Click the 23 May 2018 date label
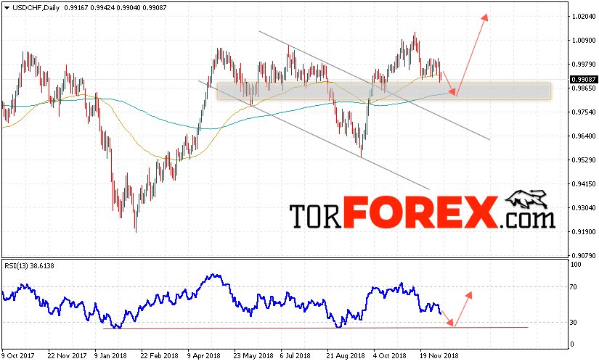The image size is (599, 364). coord(253,355)
